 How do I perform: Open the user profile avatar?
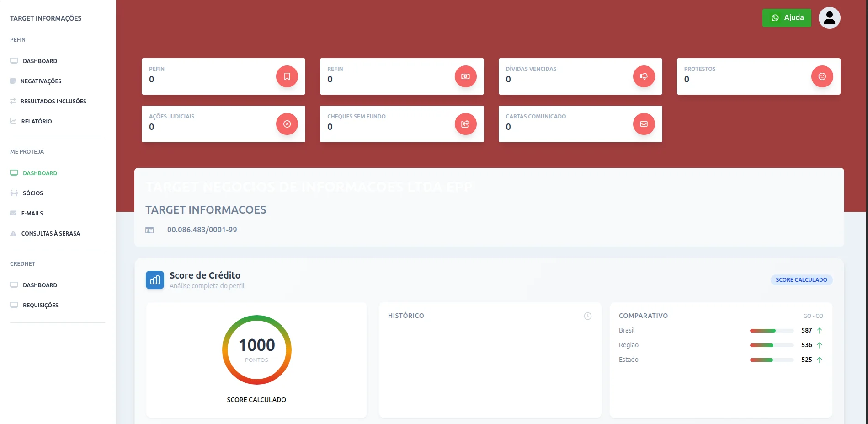829,18
